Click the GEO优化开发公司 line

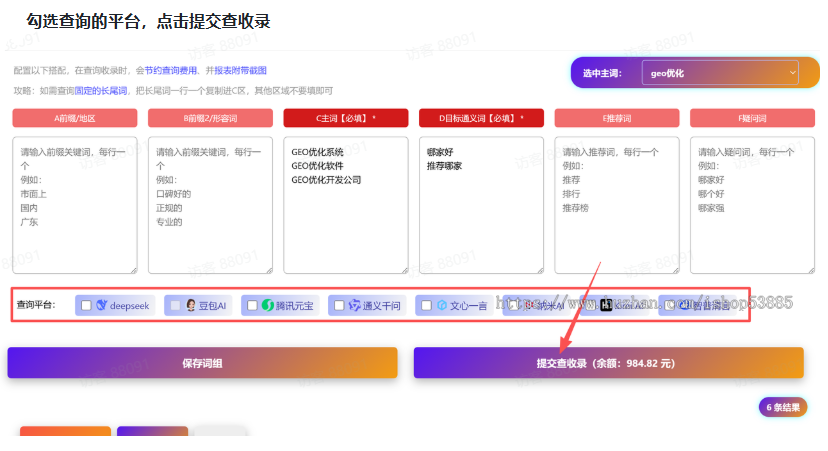[x=326, y=180]
